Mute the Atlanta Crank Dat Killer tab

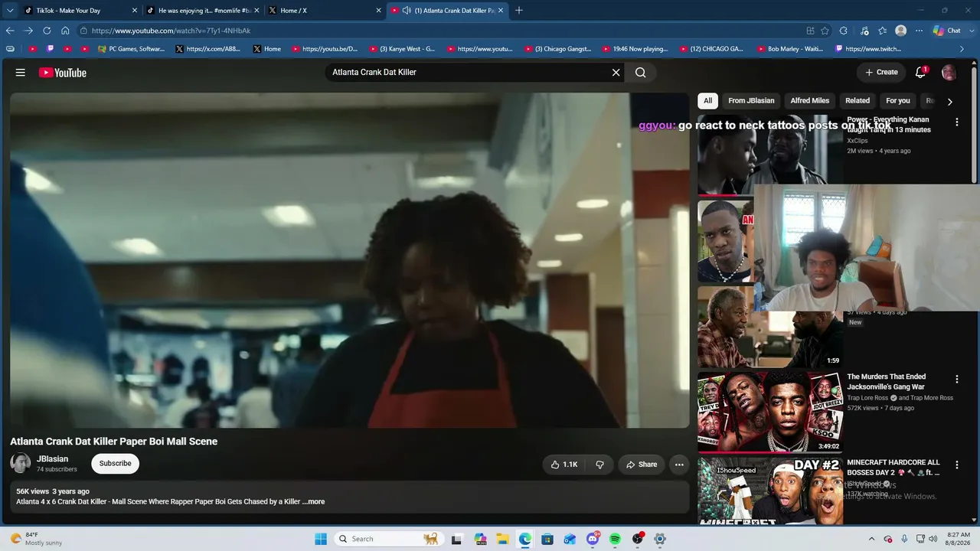(407, 11)
